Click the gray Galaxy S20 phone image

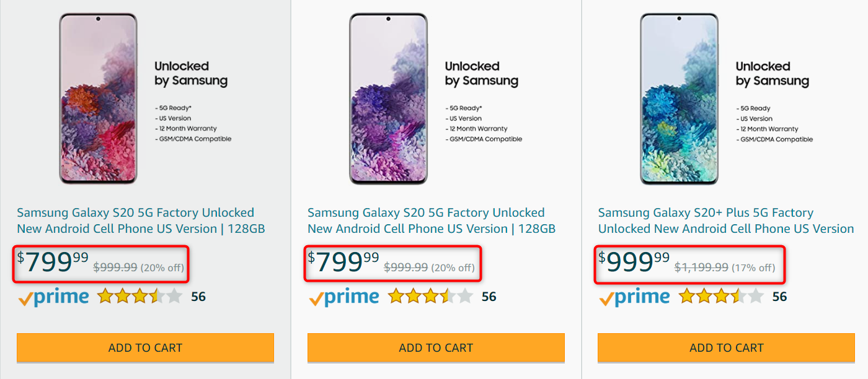[x=388, y=98]
